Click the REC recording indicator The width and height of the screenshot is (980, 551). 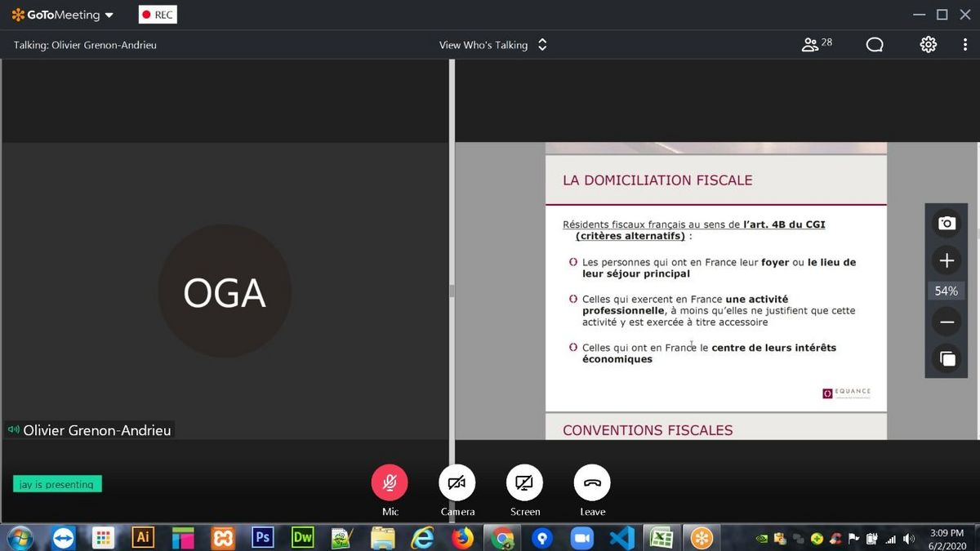pos(158,15)
